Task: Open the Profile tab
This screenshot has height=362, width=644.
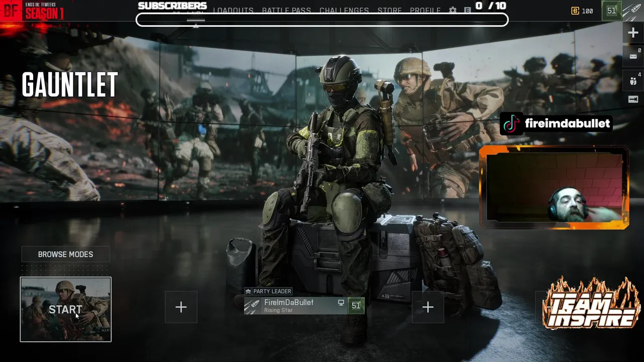Action: [425, 10]
